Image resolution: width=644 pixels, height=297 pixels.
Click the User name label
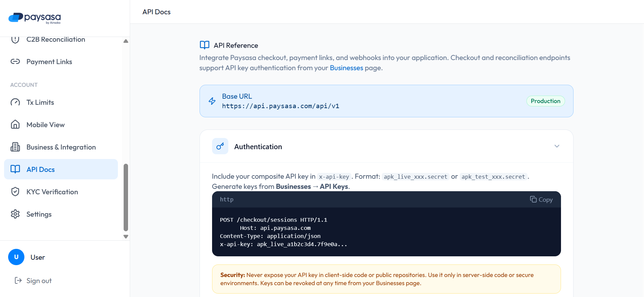[38, 257]
